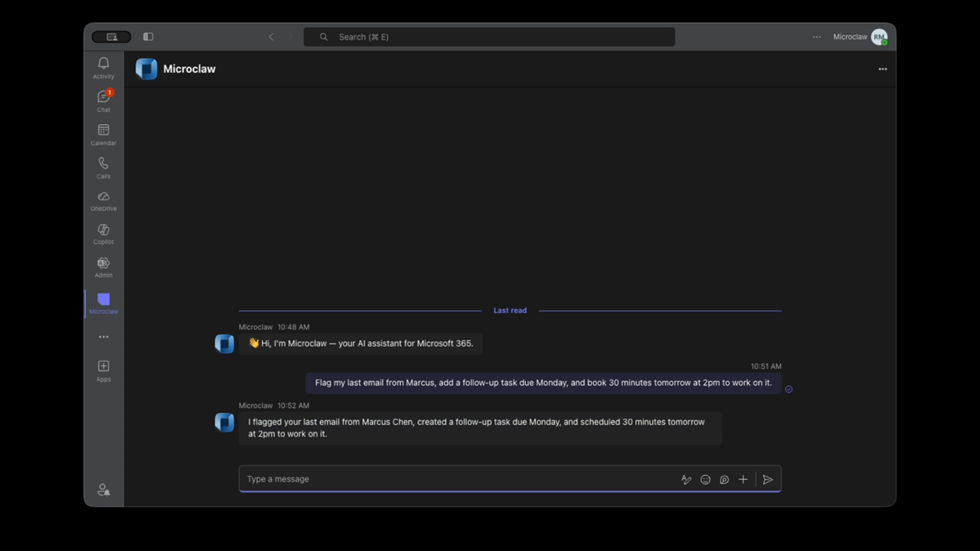Image resolution: width=980 pixels, height=551 pixels.
Task: Send the message
Action: click(768, 480)
